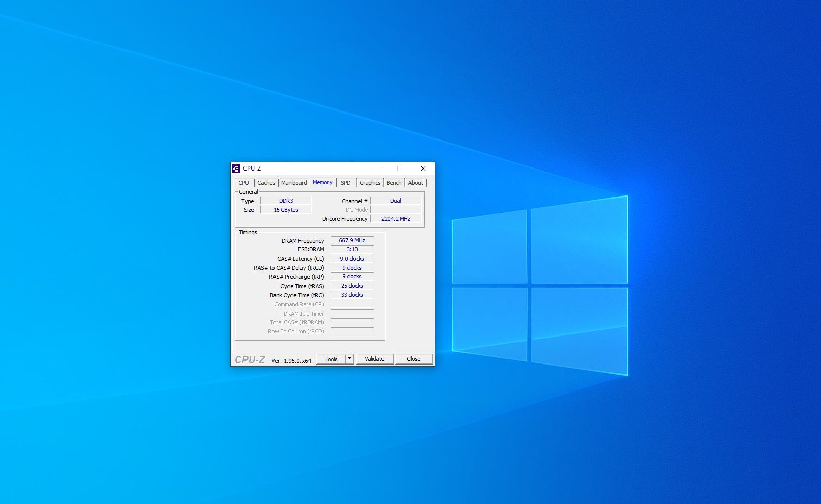Open the Graphics tab

tap(370, 183)
